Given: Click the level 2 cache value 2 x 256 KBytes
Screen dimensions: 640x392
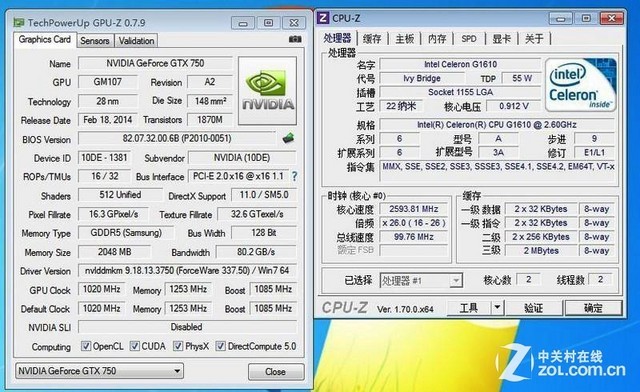Looking at the screenshot, I should [541, 237].
